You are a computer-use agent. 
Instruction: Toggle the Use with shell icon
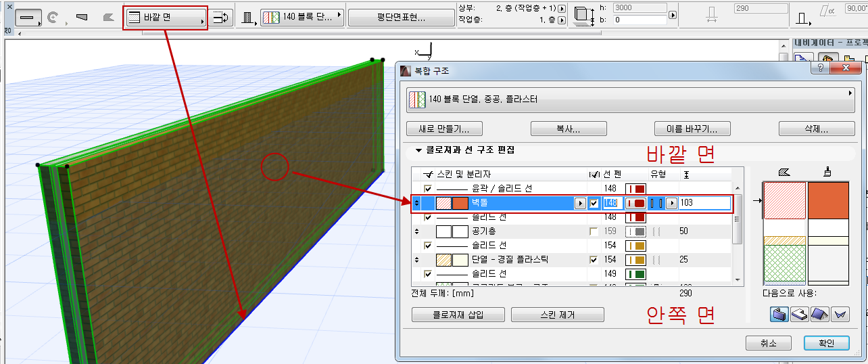coord(840,313)
